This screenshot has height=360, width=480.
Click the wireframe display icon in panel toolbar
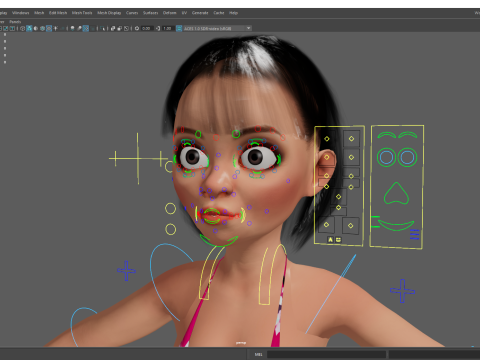(22, 28)
